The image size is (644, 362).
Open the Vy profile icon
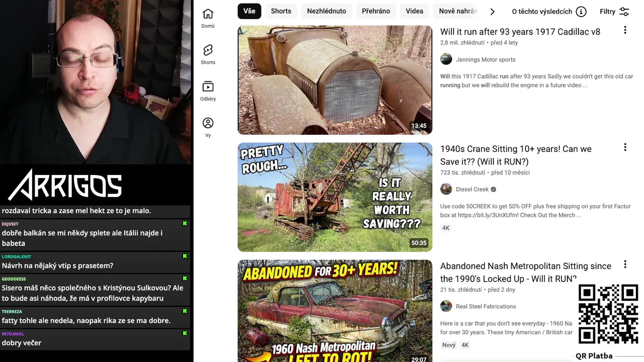[208, 123]
